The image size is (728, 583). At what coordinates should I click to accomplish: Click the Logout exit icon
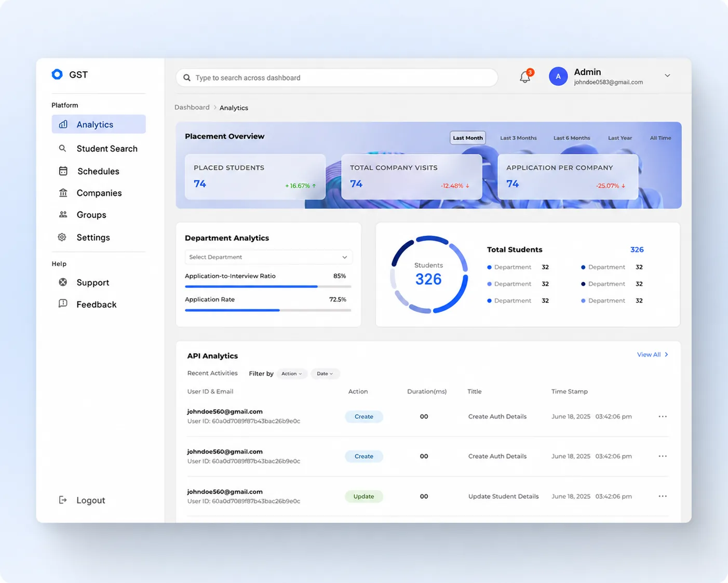[x=63, y=500]
